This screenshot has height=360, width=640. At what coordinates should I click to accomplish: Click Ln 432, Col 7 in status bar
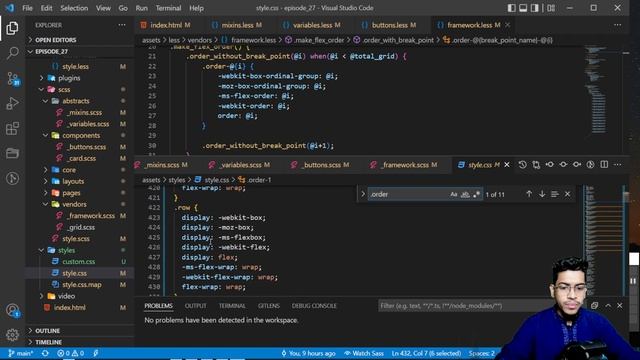point(426,353)
